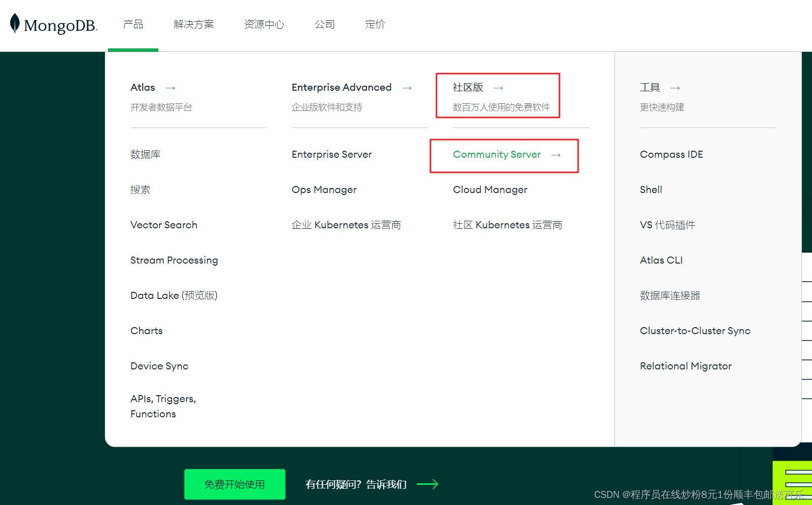This screenshot has width=812, height=505.
Task: Open the 产品 menu tab
Action: coord(133,24)
